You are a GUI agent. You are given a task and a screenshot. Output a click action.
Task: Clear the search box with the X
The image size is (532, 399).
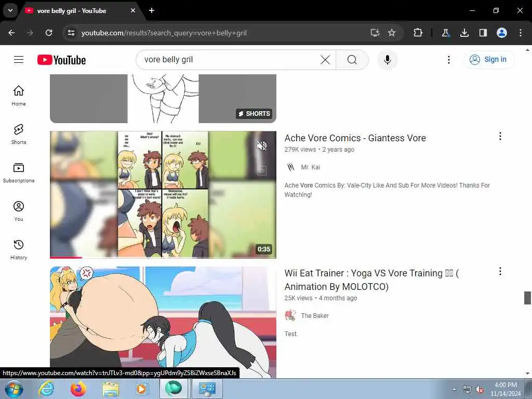click(325, 60)
